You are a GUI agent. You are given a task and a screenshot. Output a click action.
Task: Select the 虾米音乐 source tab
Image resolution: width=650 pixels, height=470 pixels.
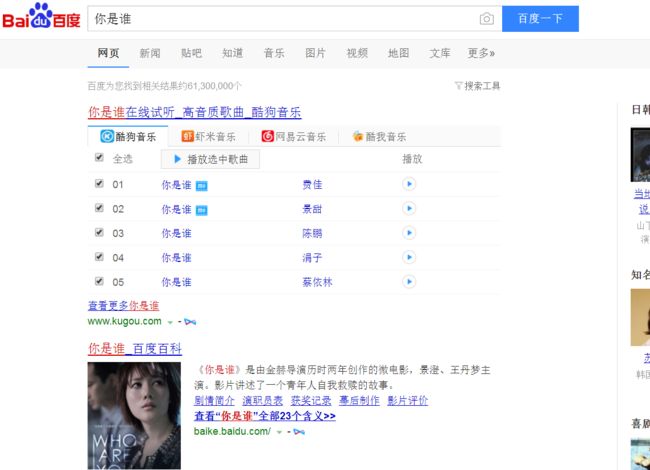tap(208, 136)
